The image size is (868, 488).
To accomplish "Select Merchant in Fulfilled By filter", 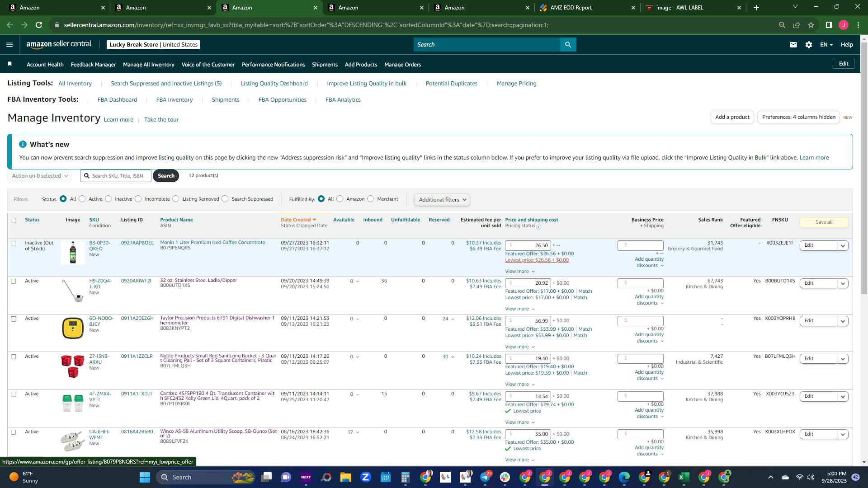I will click(371, 199).
